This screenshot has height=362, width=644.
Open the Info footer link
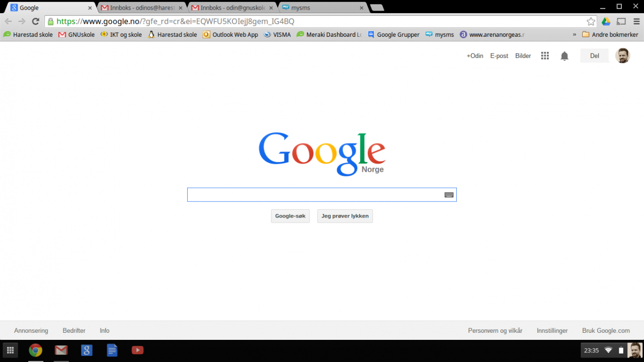[105, 331]
